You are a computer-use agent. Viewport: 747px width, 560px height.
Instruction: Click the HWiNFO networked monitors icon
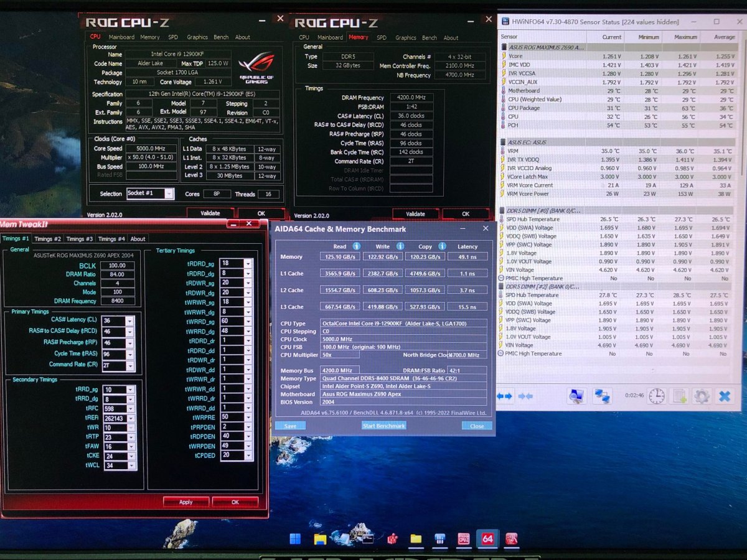601,396
